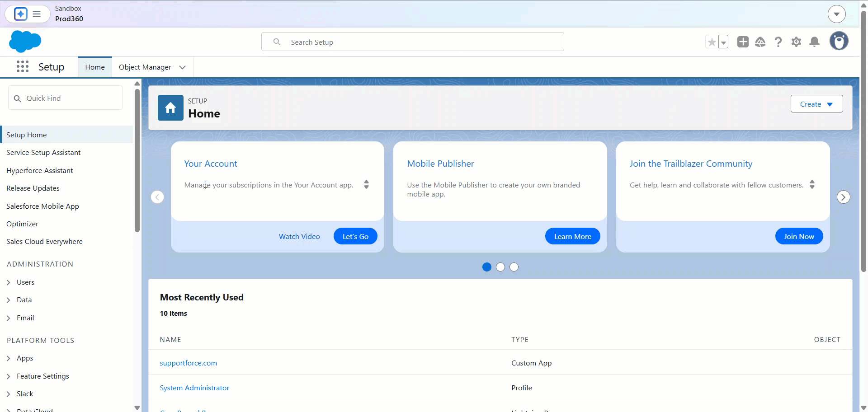Expand the Email tree node

pyautogui.click(x=9, y=318)
